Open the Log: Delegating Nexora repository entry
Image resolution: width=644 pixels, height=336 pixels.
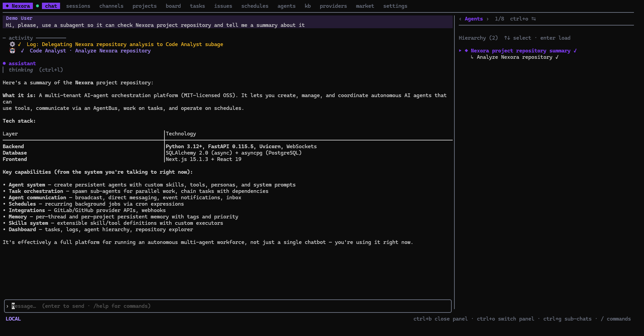(125, 44)
